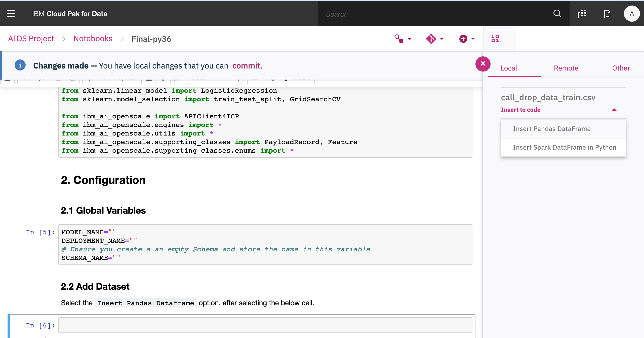Click the Git actions icon
The width and height of the screenshot is (644, 338).
431,39
